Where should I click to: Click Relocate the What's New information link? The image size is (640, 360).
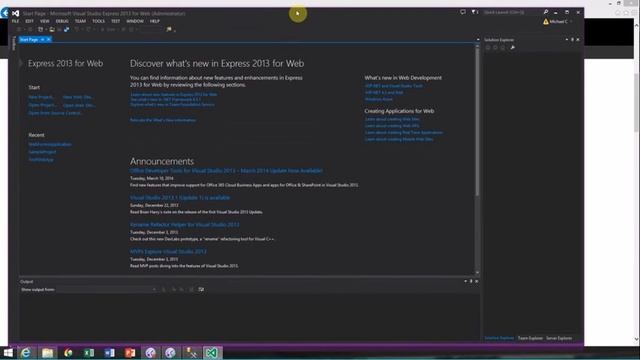(163, 120)
